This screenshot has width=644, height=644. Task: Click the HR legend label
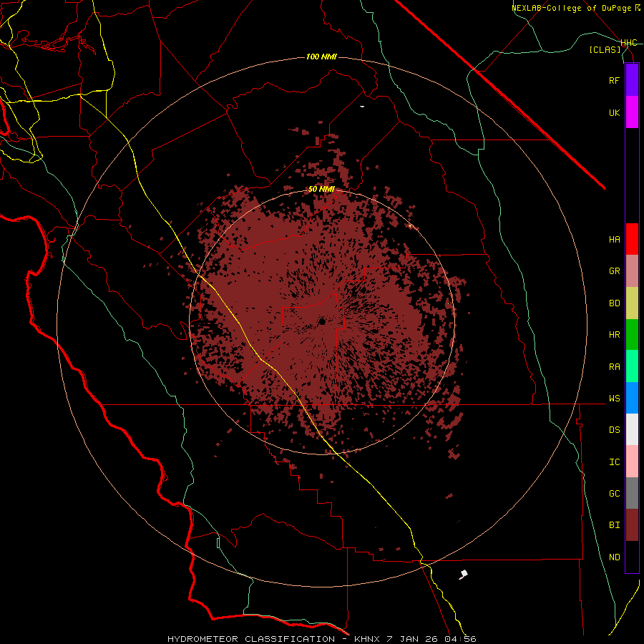(614, 335)
